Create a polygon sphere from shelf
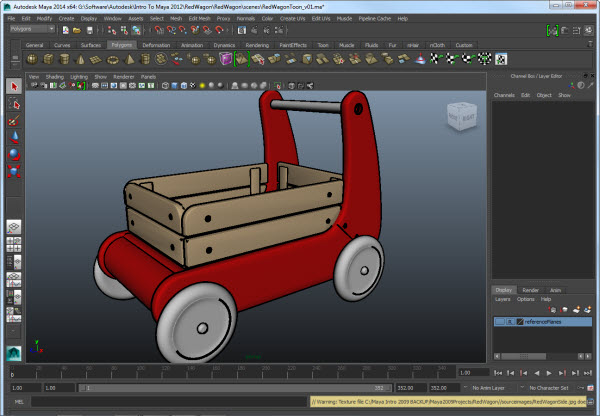This screenshot has width=600, height=416. pyautogui.click(x=33, y=59)
